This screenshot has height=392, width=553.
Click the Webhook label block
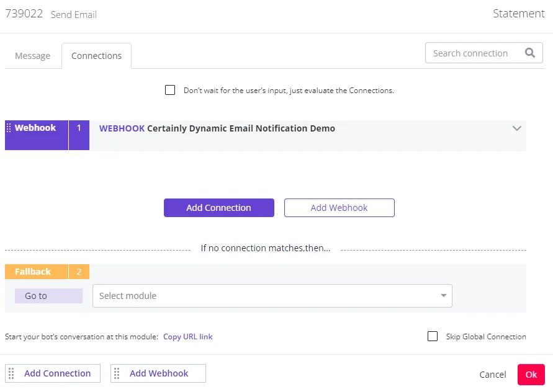pos(37,135)
